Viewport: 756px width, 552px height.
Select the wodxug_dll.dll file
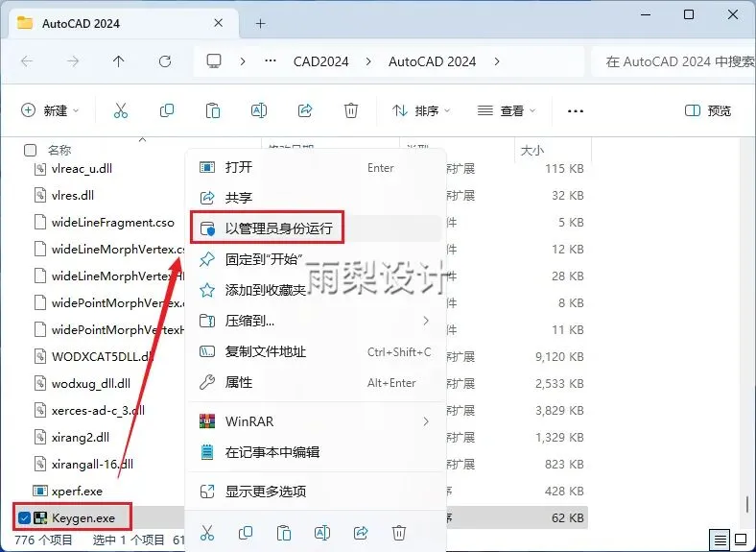coord(90,384)
